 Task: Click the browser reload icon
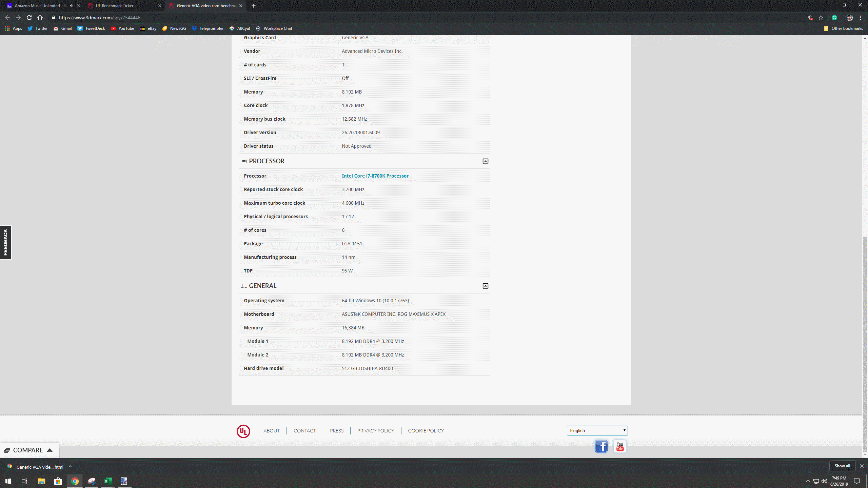(29, 18)
